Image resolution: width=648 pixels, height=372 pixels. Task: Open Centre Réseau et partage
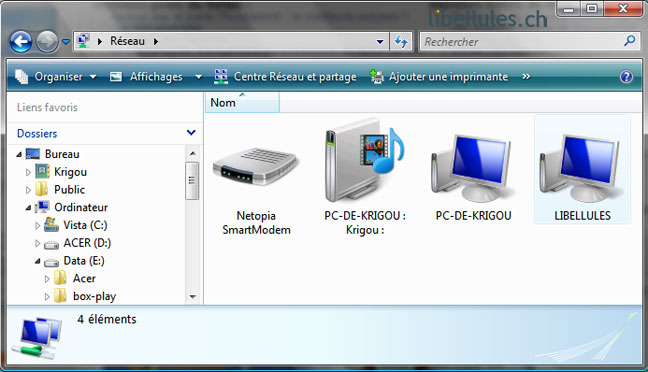(x=285, y=76)
